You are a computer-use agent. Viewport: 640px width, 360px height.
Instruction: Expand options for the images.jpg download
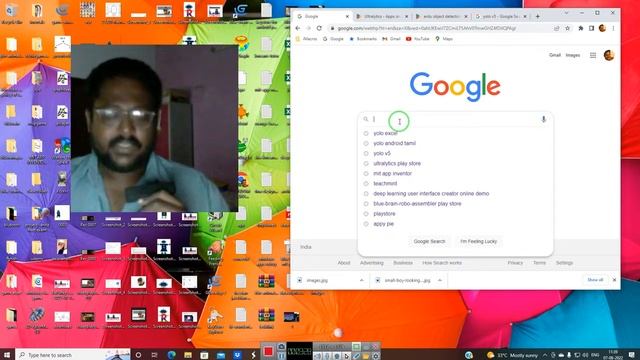(361, 280)
